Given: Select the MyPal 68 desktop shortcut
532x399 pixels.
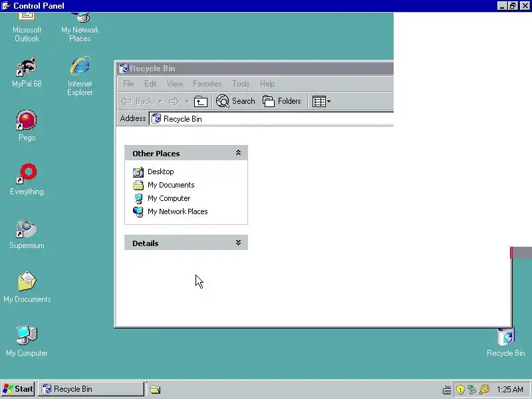Looking at the screenshot, I should pos(27,72).
